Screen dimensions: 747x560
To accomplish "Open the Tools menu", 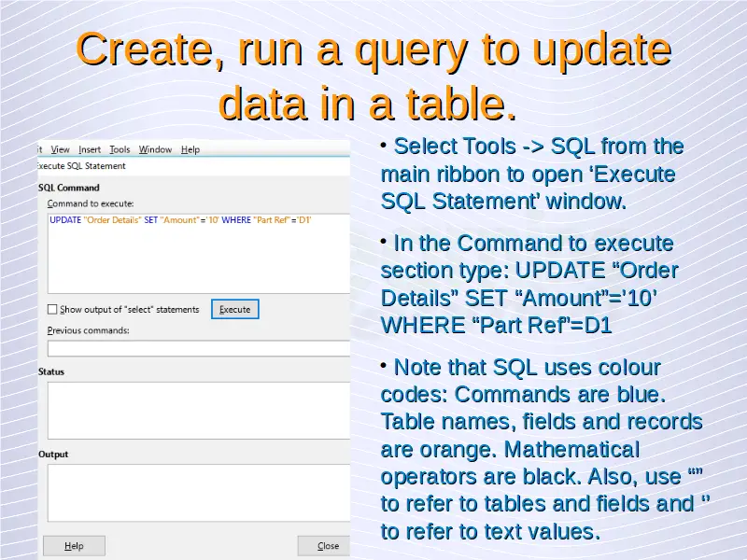I will [120, 149].
